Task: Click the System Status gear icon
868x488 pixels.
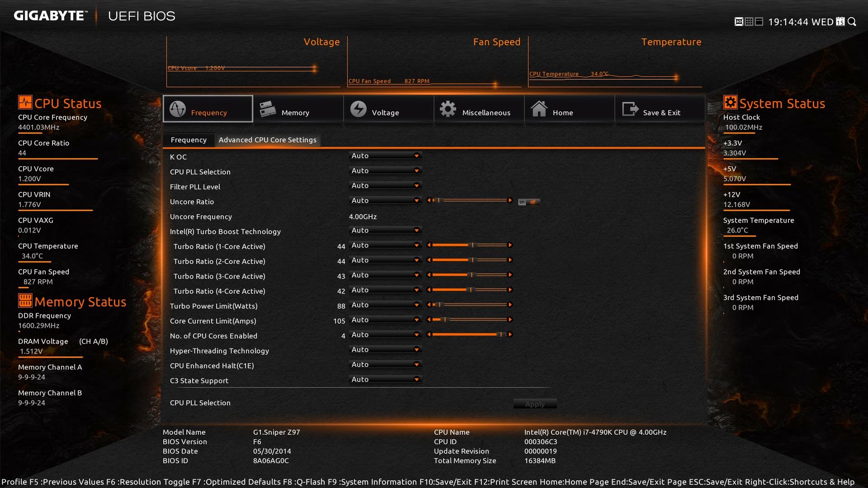Action: [x=730, y=102]
